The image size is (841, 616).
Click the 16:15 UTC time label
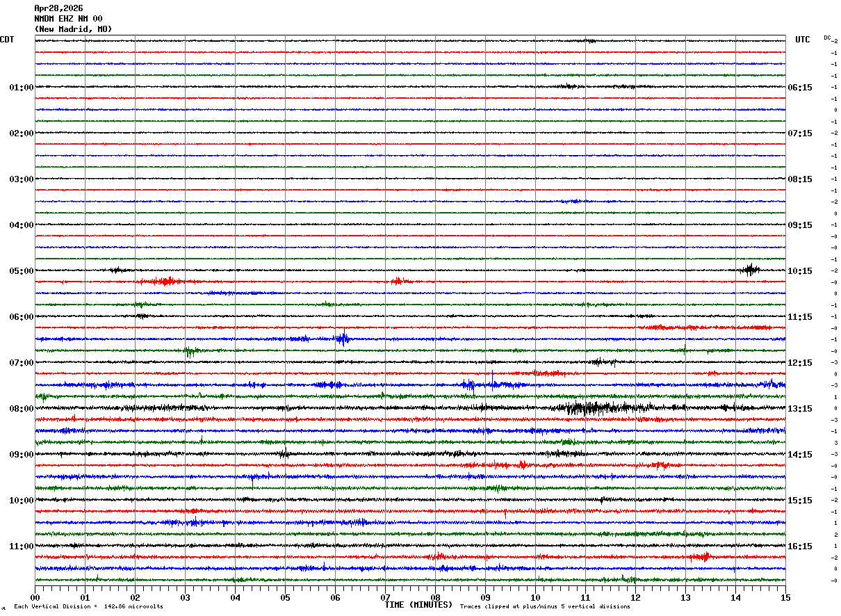[x=800, y=546]
